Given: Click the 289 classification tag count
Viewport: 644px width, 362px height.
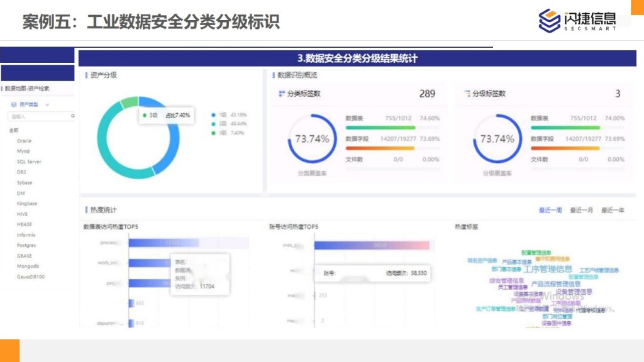Looking at the screenshot, I should pos(427,94).
